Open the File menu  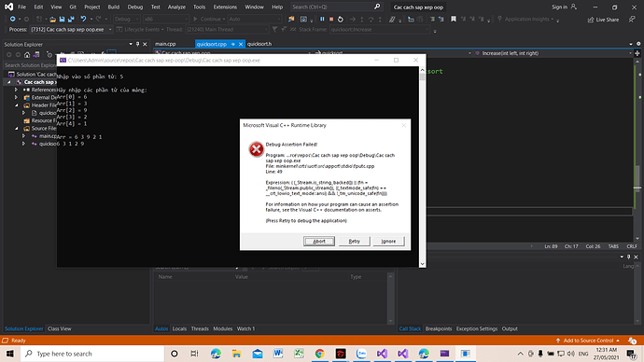pos(21,7)
